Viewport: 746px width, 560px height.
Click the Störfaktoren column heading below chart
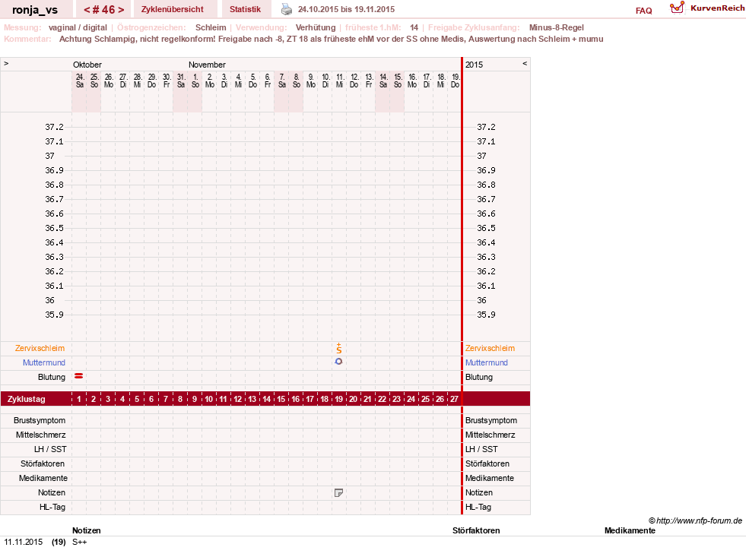point(476,530)
